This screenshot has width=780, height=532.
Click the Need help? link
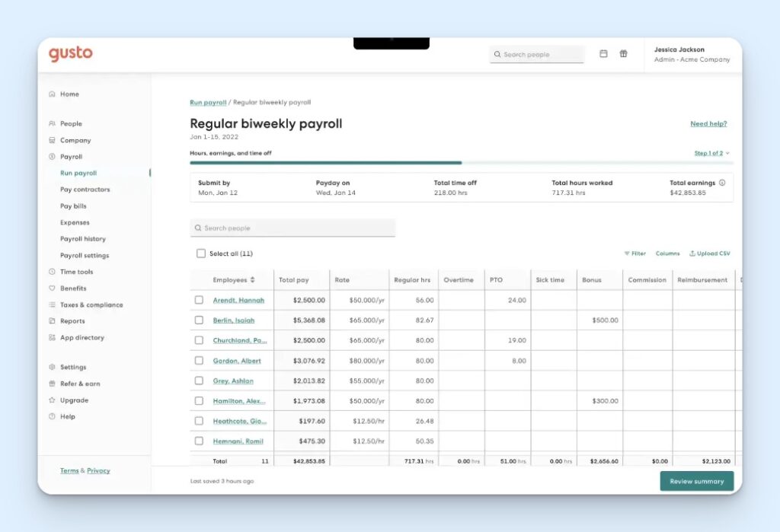tap(708, 124)
